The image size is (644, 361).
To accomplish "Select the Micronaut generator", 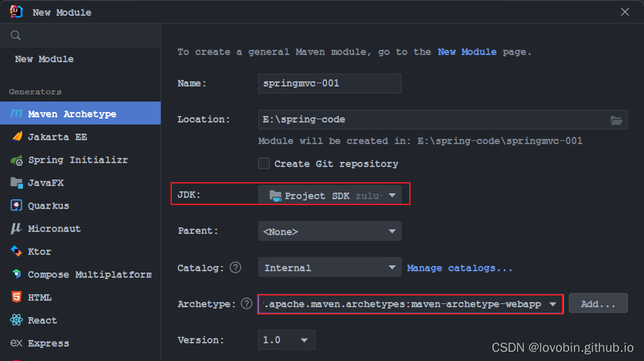I will point(80,229).
